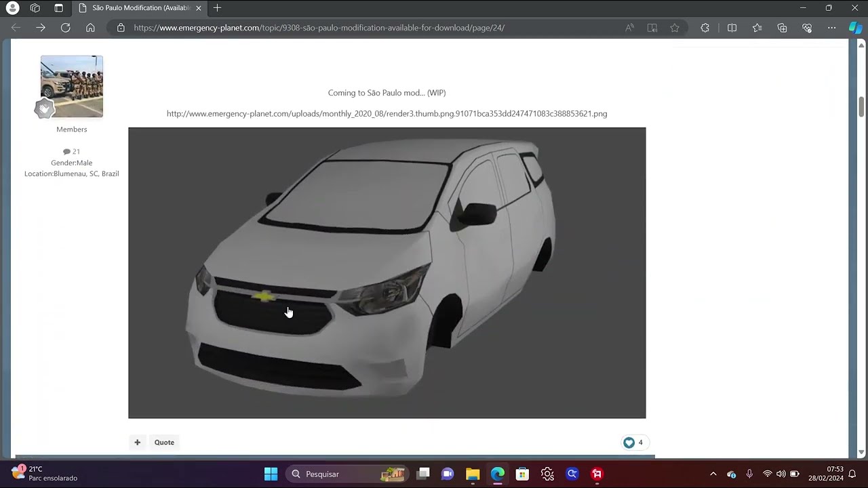This screenshot has height=488, width=868.
Task: Open the volume speaker tray icon
Action: click(781, 474)
